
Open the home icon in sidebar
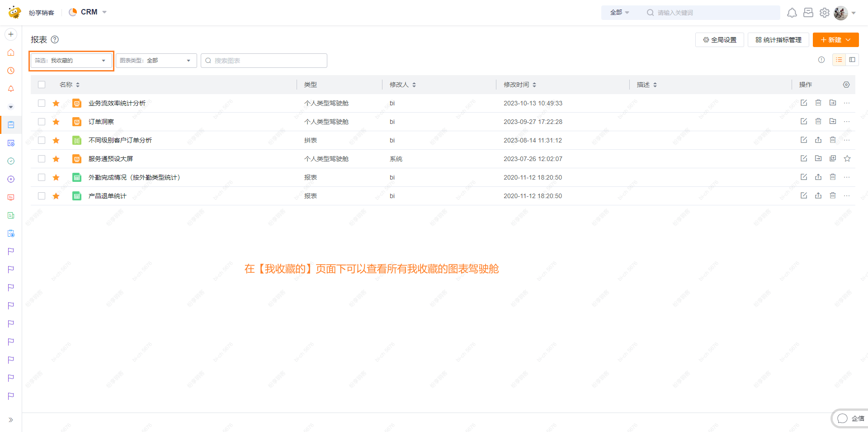pos(10,52)
